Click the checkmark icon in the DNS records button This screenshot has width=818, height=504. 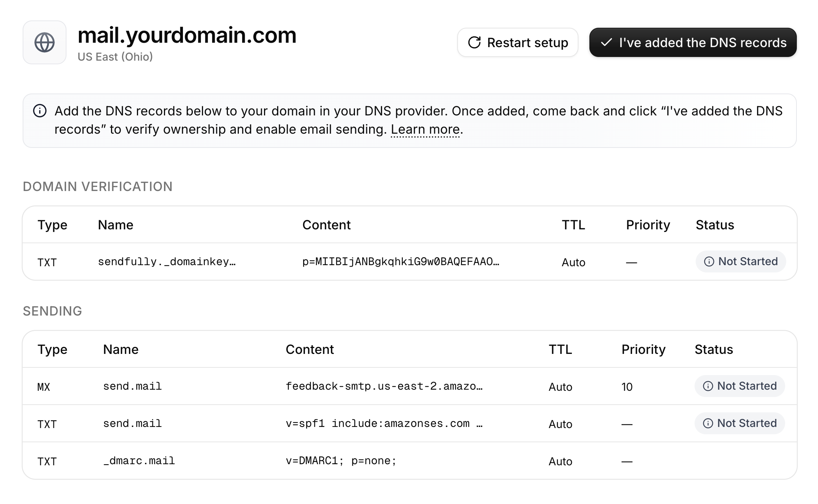click(607, 43)
